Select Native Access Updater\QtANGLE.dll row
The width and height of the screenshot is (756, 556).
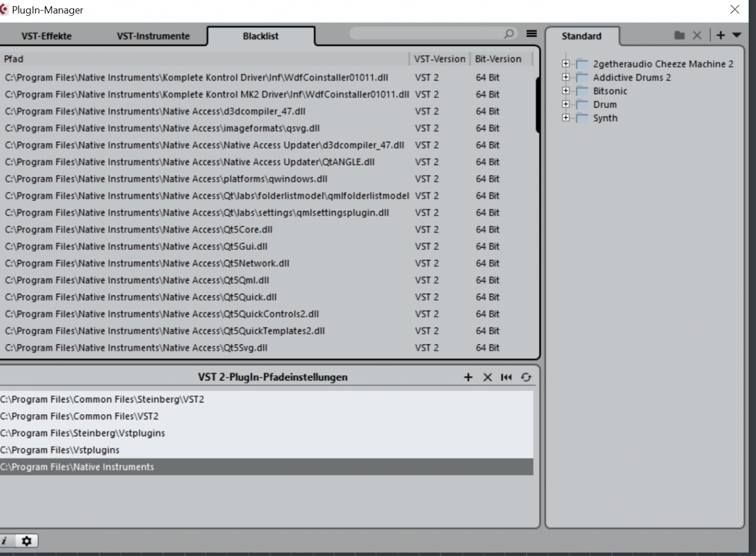[266, 162]
